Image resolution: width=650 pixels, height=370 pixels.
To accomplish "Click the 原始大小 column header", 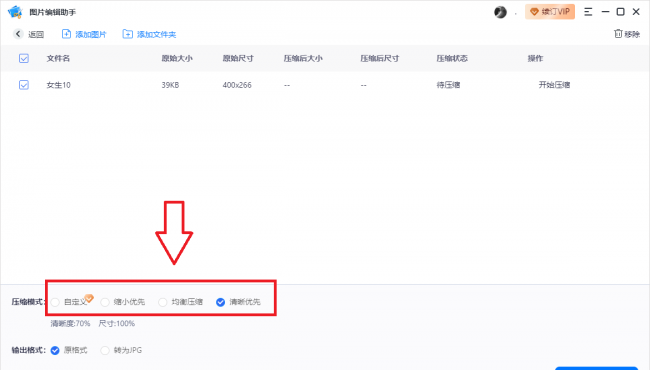I will click(x=177, y=58).
